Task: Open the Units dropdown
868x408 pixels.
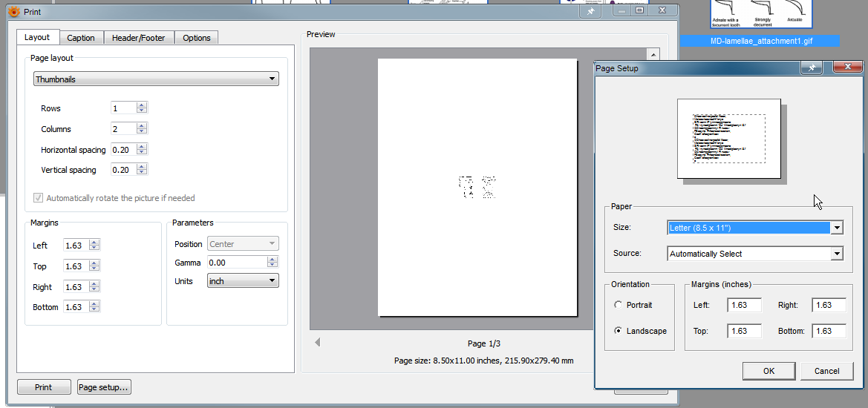Action: point(243,281)
